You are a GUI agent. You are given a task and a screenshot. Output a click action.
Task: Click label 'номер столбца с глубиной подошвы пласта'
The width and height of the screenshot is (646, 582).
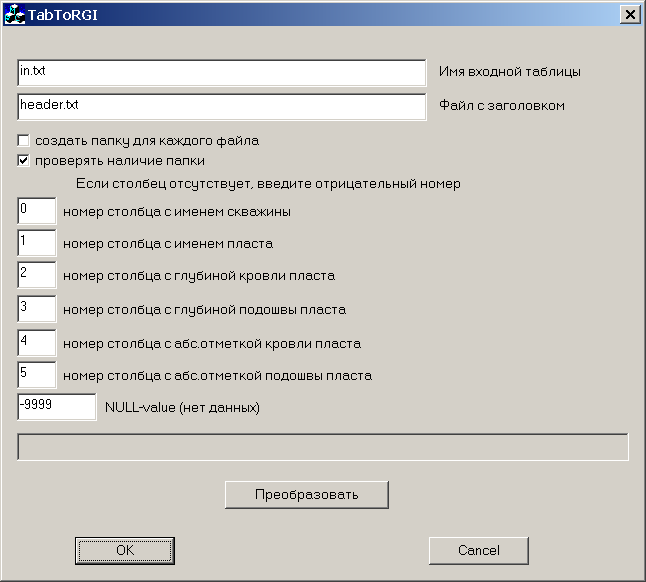pos(204,310)
